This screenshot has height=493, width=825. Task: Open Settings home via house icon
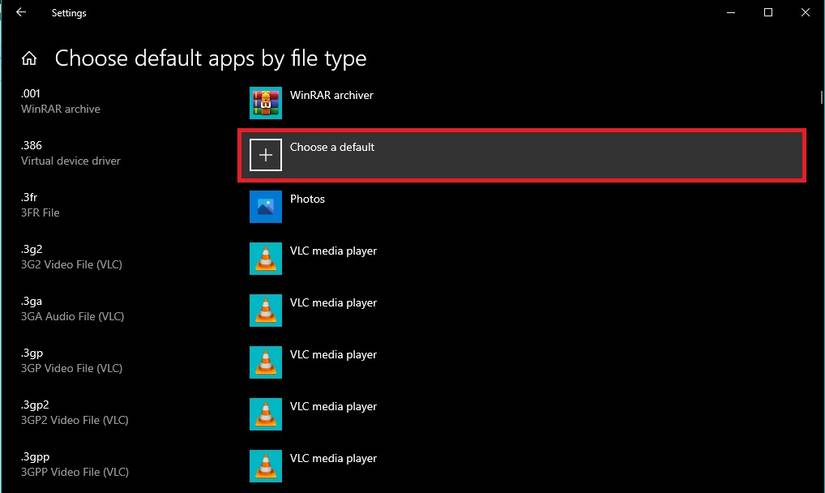(29, 58)
